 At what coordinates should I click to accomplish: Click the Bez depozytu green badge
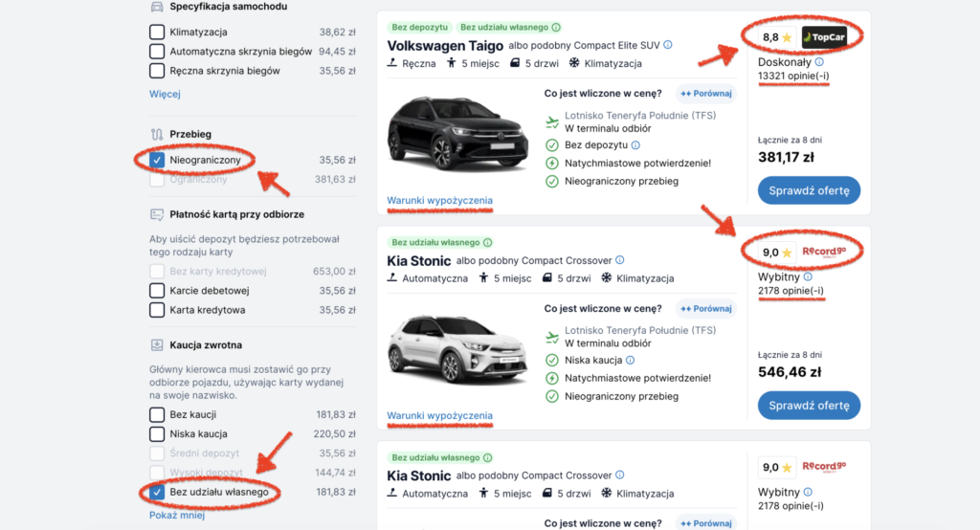(x=420, y=28)
